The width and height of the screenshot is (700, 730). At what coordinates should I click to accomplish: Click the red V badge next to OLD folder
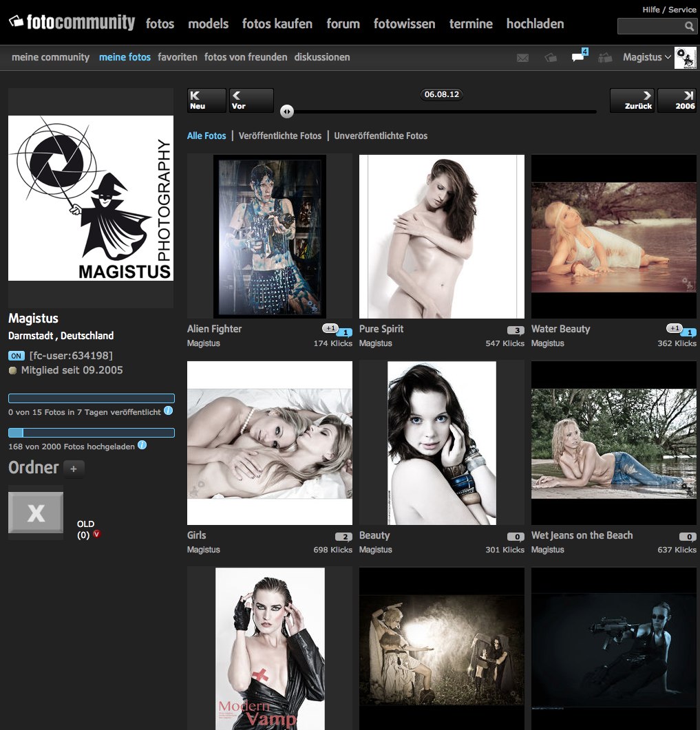pyautogui.click(x=96, y=533)
